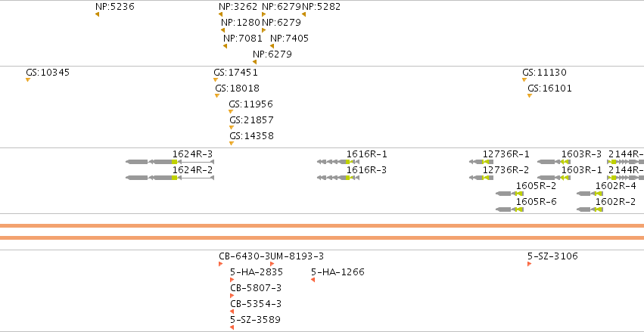Open the 1624R-3 gene model
Screen dimensions: 644x332
(x=170, y=162)
